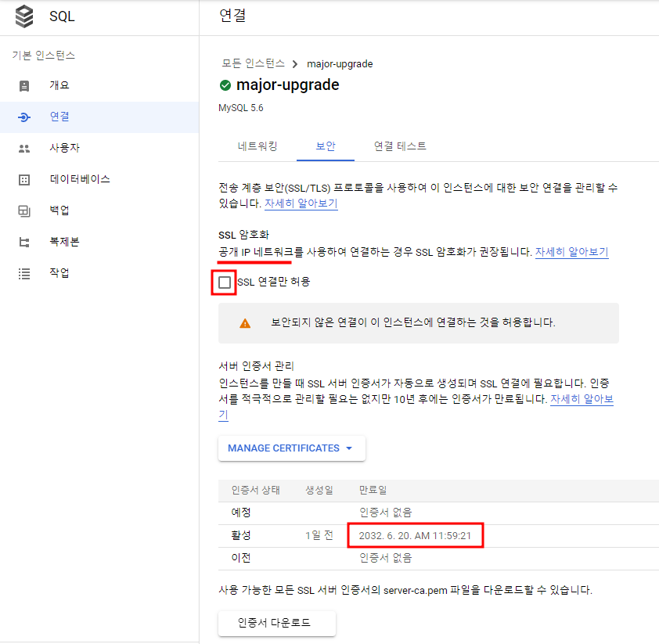Screen dimensions: 659x644
Task: Click 자세히 알아보기 link in SSL 암호화 section
Action: (571, 252)
